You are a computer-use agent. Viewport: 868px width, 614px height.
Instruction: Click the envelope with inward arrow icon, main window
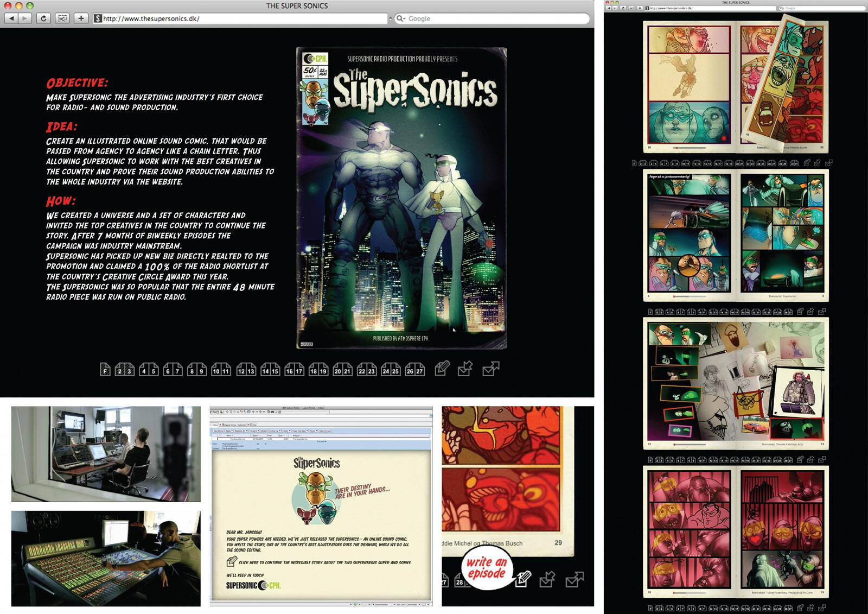(x=465, y=368)
